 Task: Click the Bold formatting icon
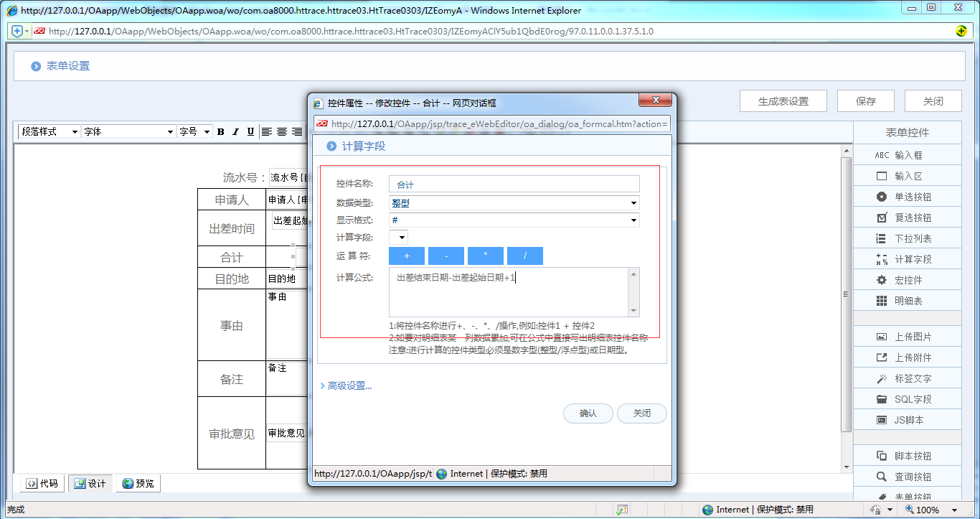221,132
